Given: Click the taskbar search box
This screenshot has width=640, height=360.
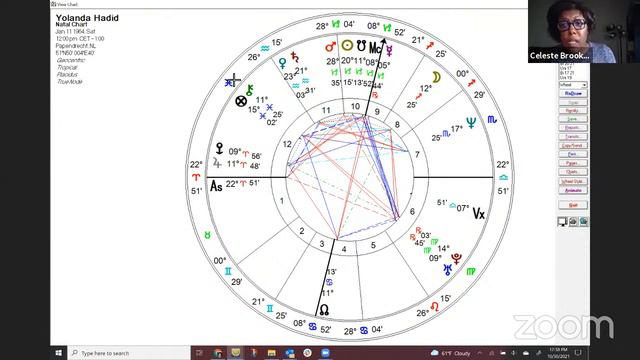Looking at the screenshot, I should pos(129,353).
